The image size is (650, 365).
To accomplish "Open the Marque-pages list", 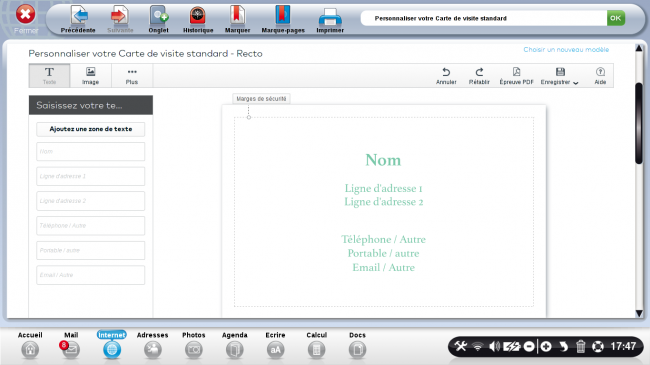I will 283,19.
